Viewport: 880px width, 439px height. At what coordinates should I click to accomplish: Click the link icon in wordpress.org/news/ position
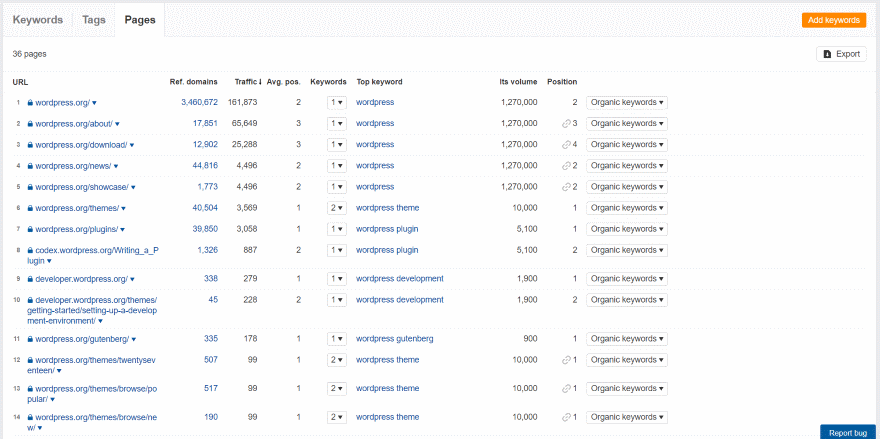566,166
